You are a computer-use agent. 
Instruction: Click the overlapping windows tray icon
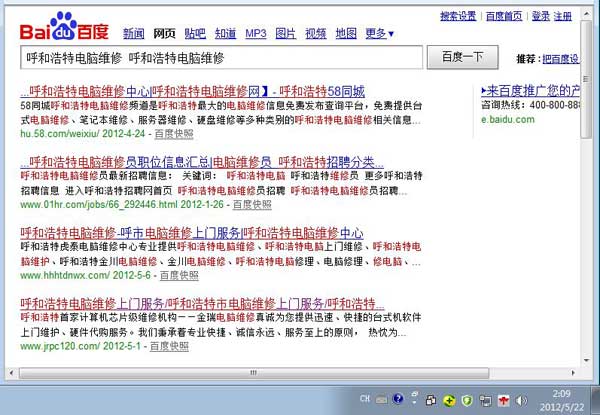coord(431,400)
